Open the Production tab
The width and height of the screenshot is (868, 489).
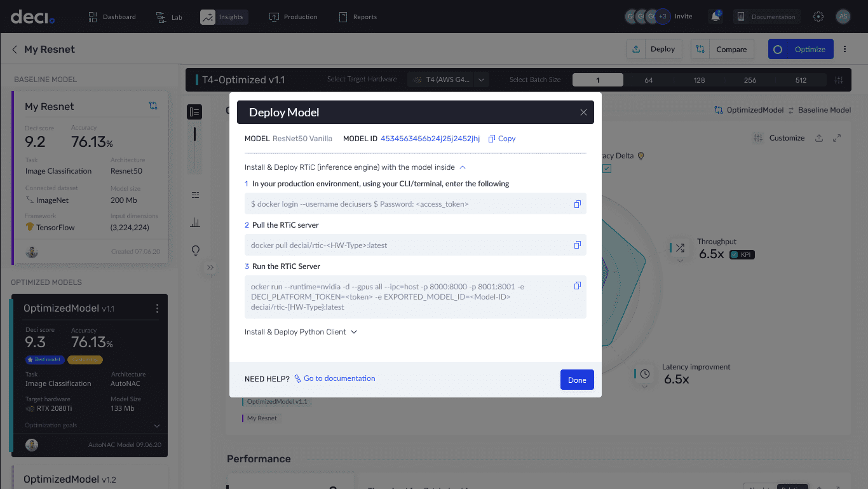[x=293, y=17]
